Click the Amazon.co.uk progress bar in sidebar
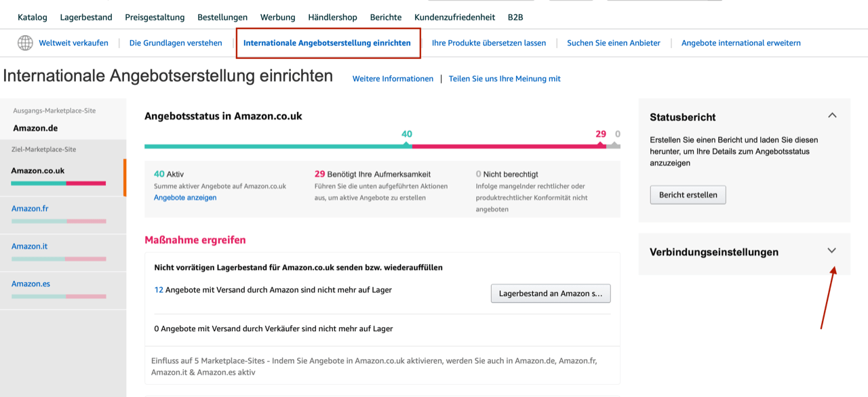This screenshot has width=868, height=397. pyautogui.click(x=58, y=183)
